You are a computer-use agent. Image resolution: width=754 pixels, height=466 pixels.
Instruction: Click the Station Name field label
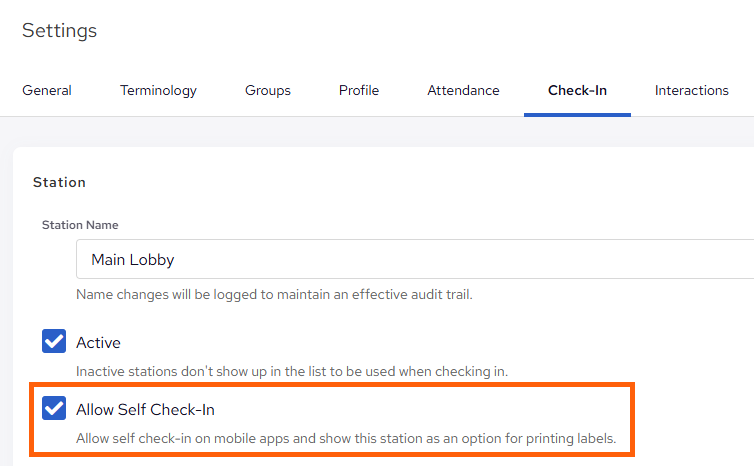(x=80, y=225)
